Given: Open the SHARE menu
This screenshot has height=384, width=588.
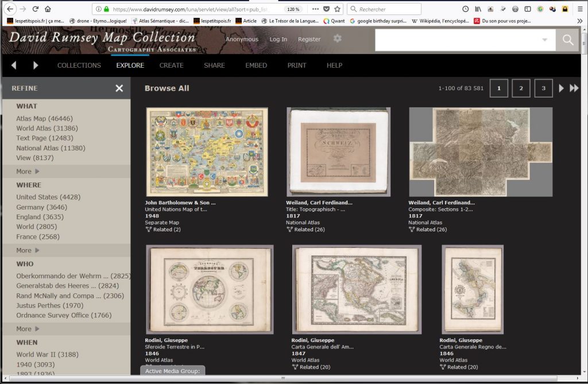Looking at the screenshot, I should click(214, 65).
